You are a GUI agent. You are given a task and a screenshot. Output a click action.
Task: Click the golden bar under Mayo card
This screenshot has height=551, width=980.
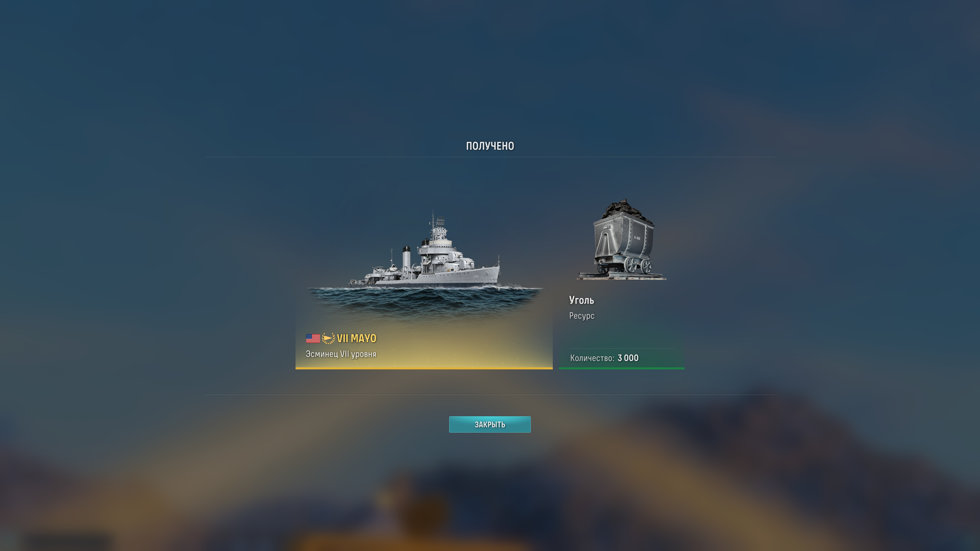(x=424, y=368)
